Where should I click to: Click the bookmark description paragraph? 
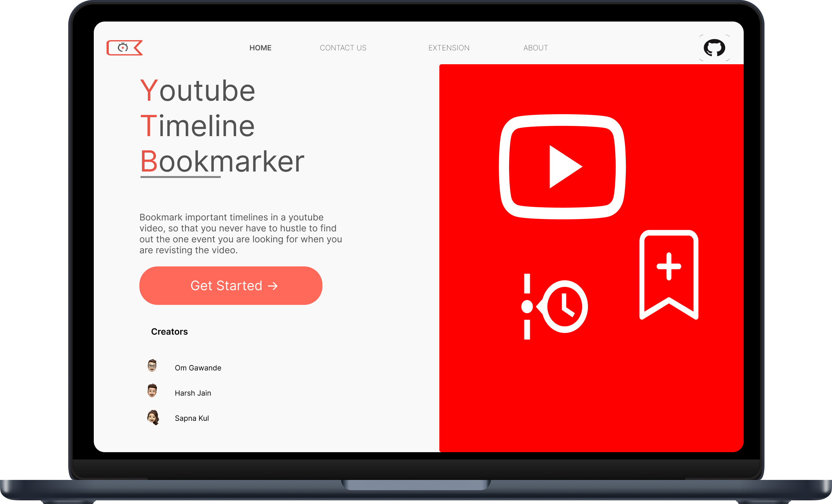coord(240,234)
